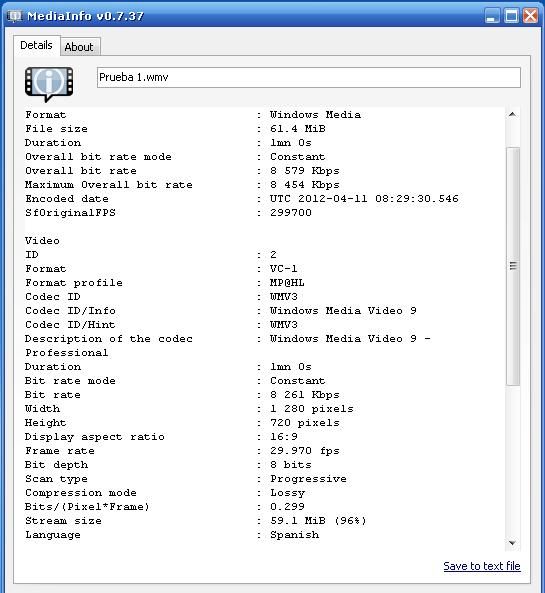Screen dimensions: 545x593
Task: Click the 'Description of the codec' label
Action: tap(109, 338)
